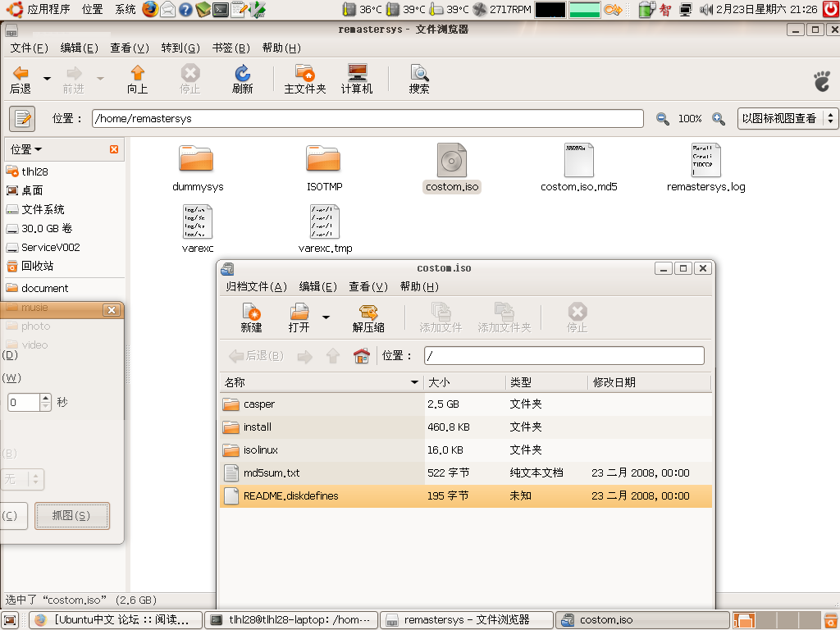
Task: Select the install folder row
Action: pos(466,427)
